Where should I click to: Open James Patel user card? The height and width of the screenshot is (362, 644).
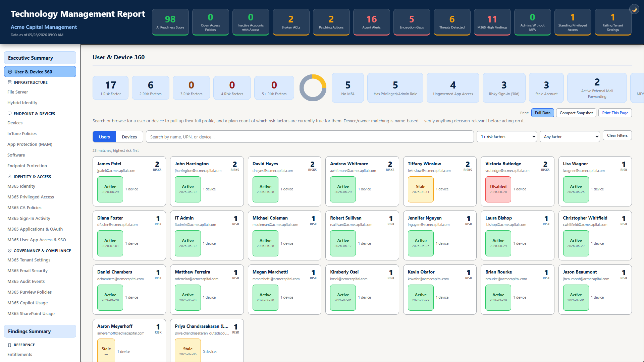[x=129, y=181]
